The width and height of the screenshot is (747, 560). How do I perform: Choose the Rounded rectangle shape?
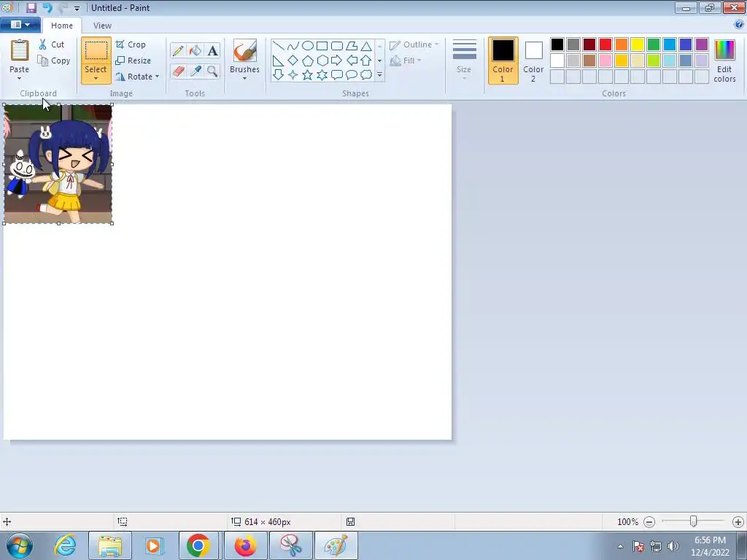coord(337,46)
